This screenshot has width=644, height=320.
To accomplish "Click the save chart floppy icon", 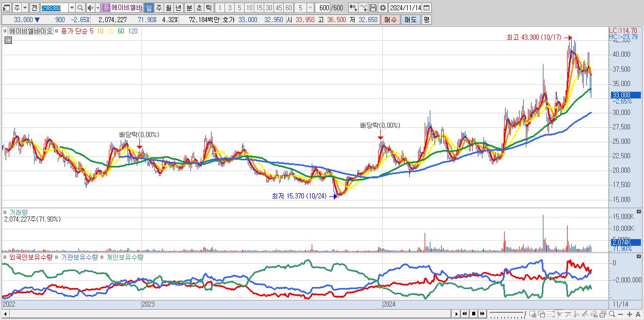I will tap(373, 8).
